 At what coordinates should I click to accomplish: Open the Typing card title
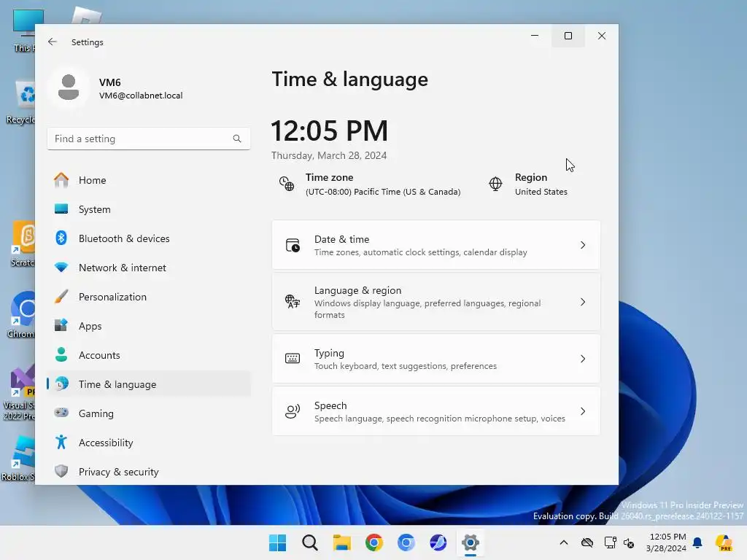click(329, 353)
